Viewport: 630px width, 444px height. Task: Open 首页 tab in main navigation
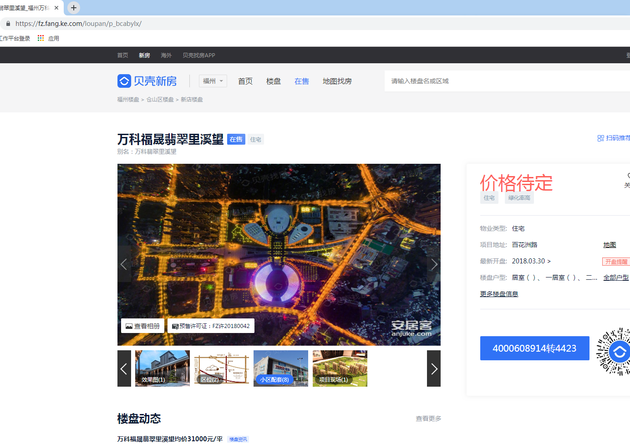[245, 81]
